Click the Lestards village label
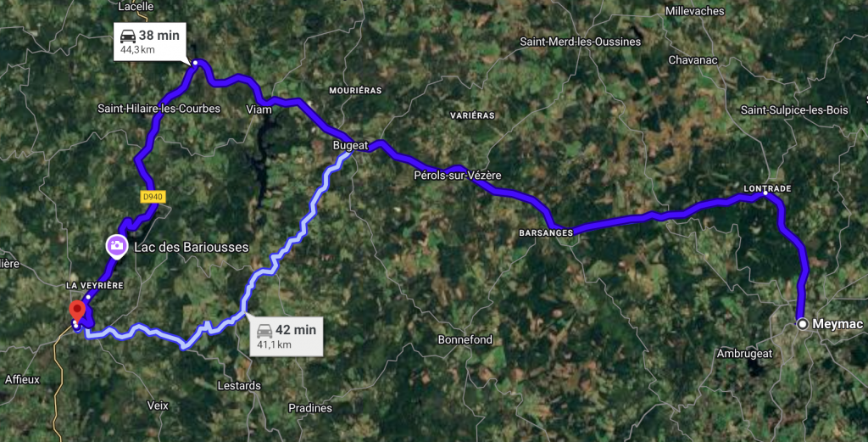Image resolution: width=868 pixels, height=442 pixels. 239,385
